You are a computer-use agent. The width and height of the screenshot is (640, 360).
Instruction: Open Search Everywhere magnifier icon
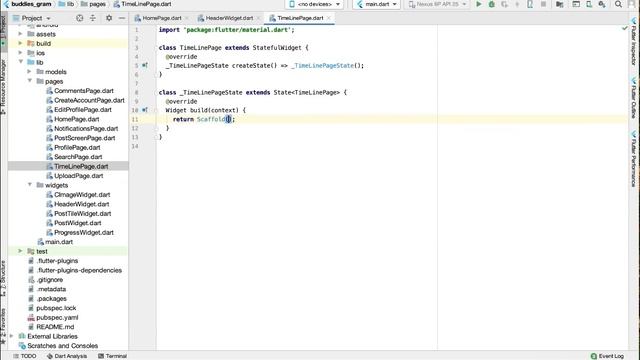(618, 4)
